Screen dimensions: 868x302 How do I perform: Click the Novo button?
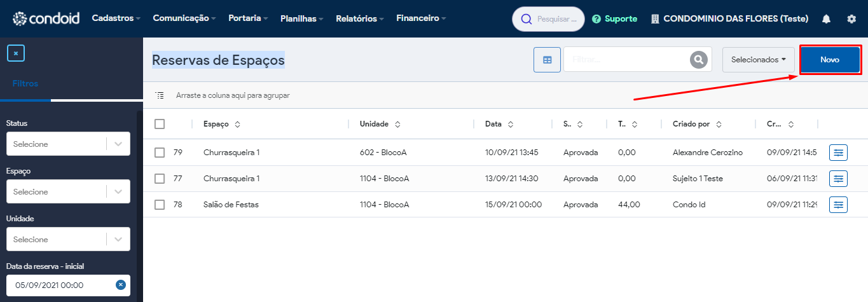[x=829, y=60]
